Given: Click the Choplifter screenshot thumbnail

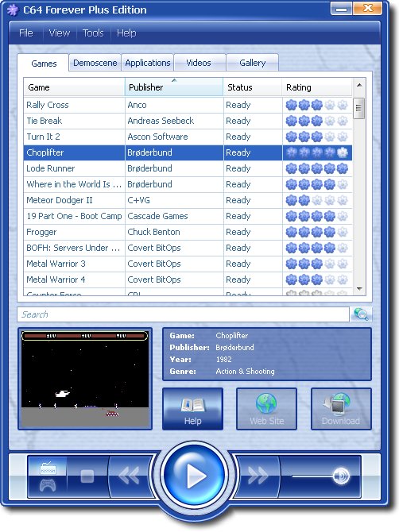Looking at the screenshot, I should point(85,379).
